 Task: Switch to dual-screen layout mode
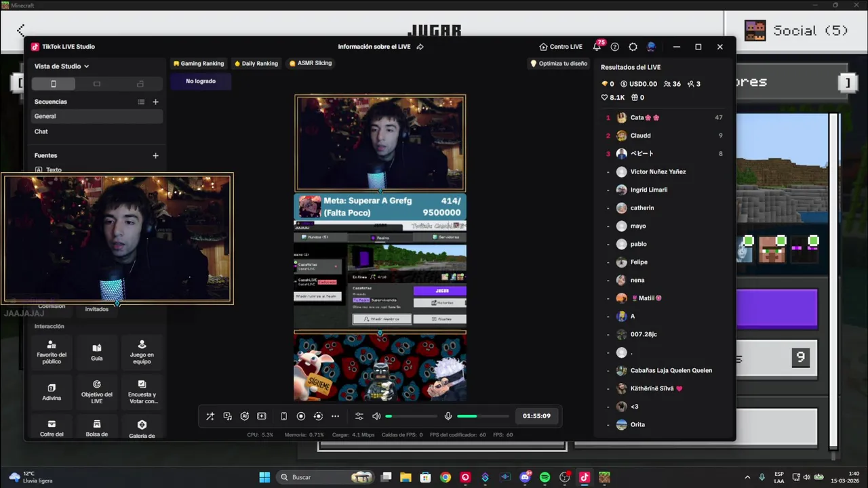pyautogui.click(x=140, y=84)
